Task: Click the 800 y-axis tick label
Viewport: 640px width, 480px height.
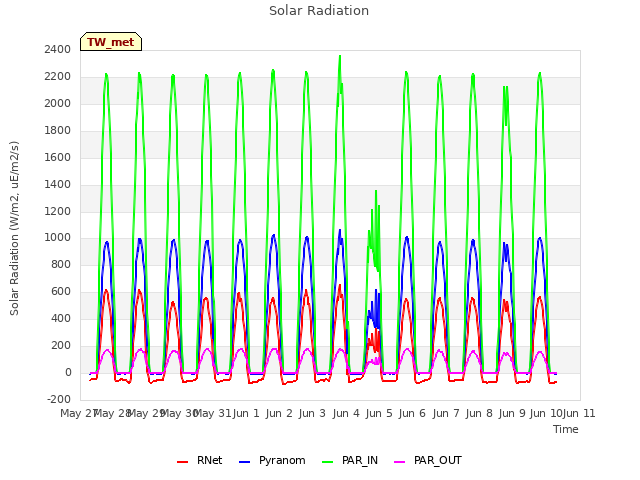Action: pos(61,264)
